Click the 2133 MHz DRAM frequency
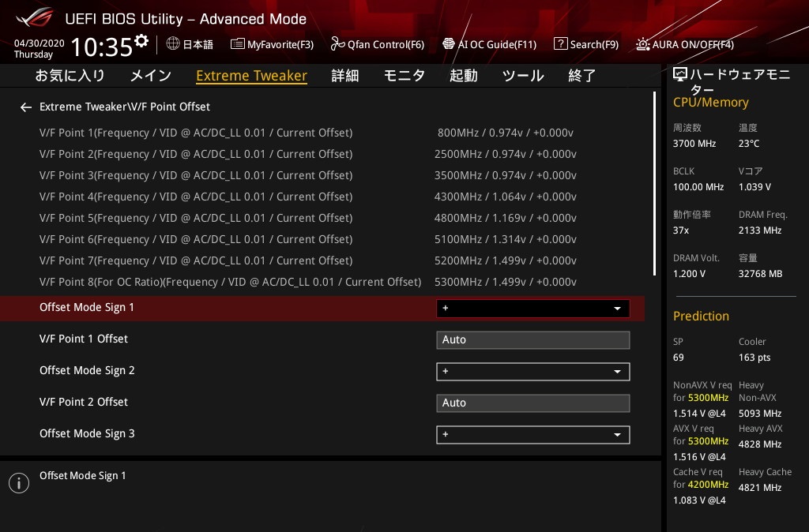Viewport: 809px width, 532px height. point(760,230)
